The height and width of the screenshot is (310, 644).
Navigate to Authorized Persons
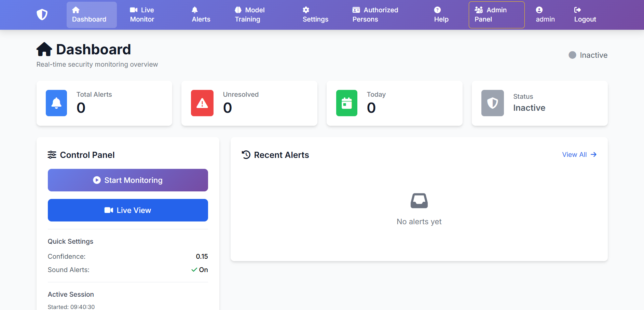click(375, 15)
